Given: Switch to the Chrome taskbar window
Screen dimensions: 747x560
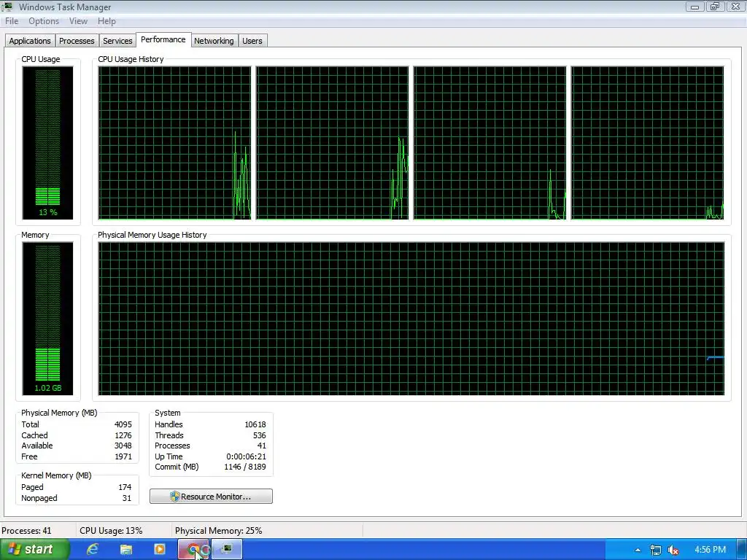Looking at the screenshot, I should click(193, 549).
